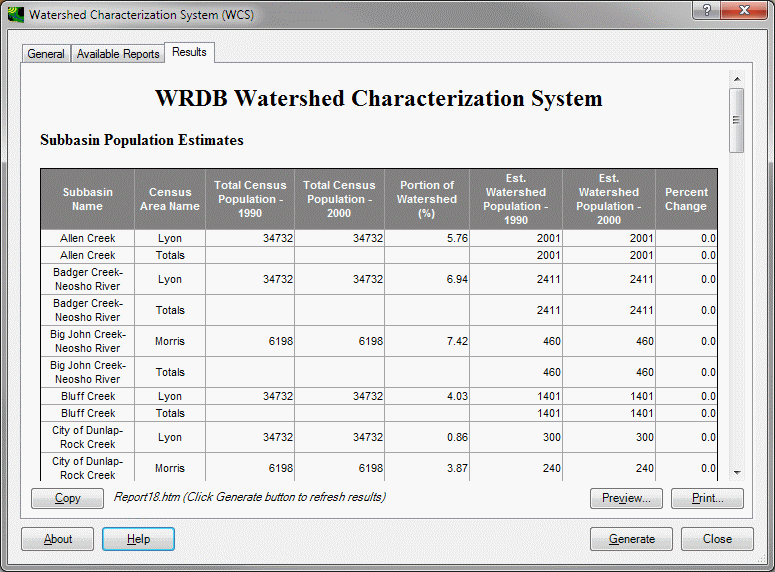Select the Results tab

coord(188,52)
